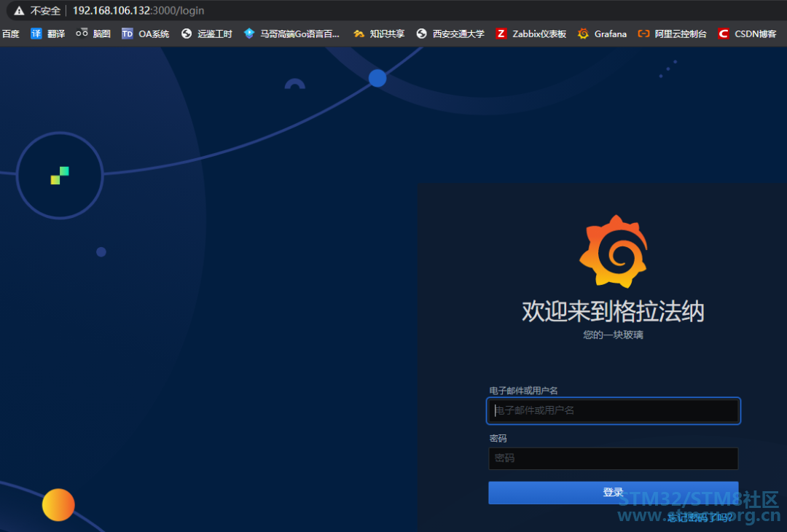Image resolution: width=787 pixels, height=532 pixels.
Task: Click into the 密码 password field
Action: [x=613, y=458]
